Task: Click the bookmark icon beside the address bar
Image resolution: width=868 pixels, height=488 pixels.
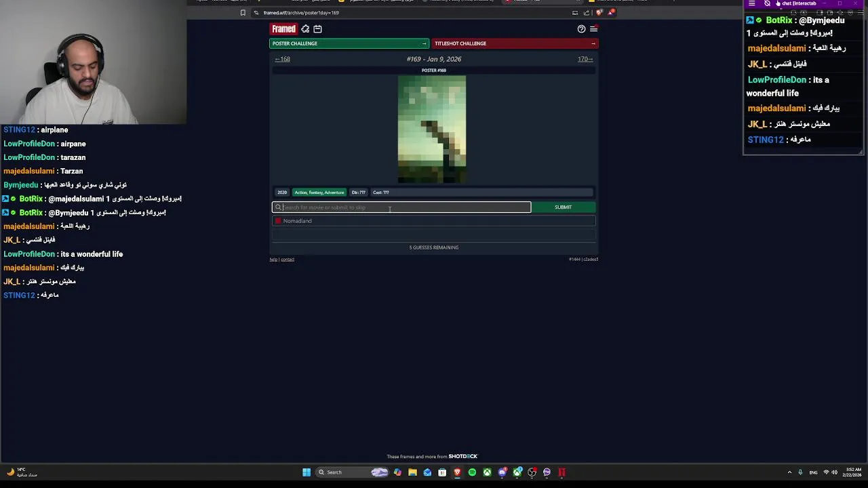Action: (x=243, y=13)
